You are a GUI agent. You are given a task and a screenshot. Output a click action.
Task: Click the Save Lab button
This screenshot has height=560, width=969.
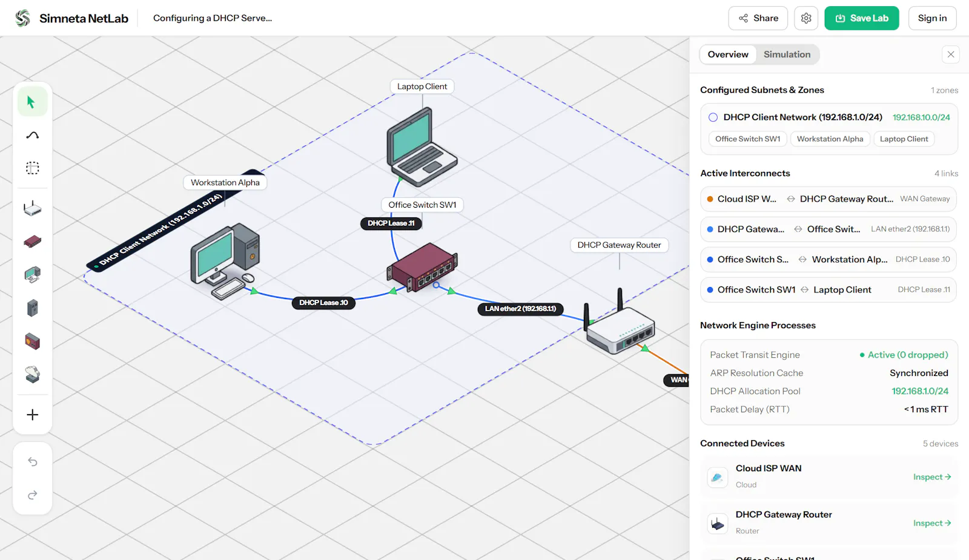coord(862,18)
